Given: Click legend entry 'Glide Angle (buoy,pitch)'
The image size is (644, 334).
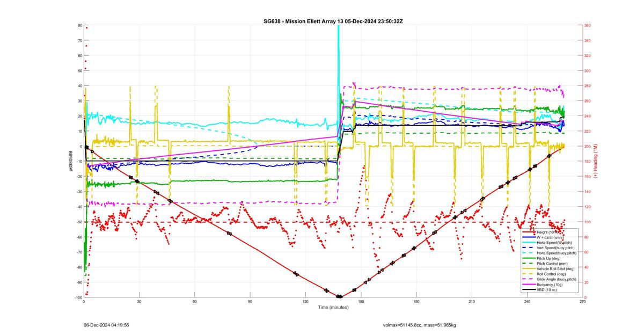Looking at the screenshot, I should pyautogui.click(x=557, y=279).
